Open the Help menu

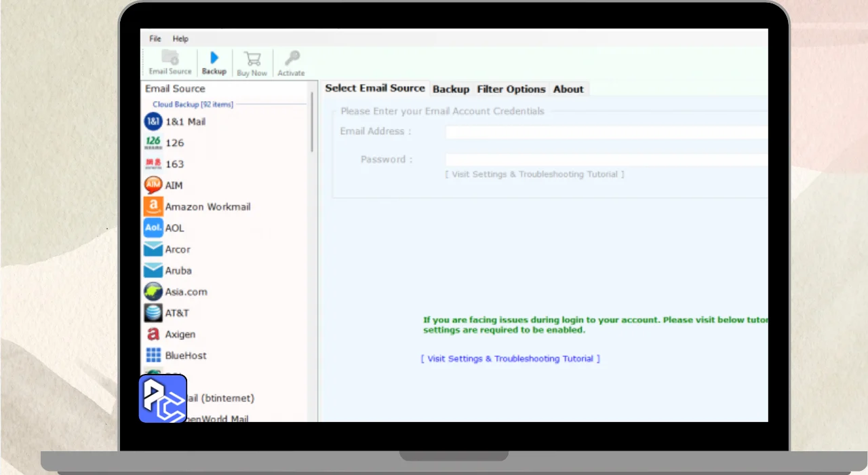[x=180, y=39]
